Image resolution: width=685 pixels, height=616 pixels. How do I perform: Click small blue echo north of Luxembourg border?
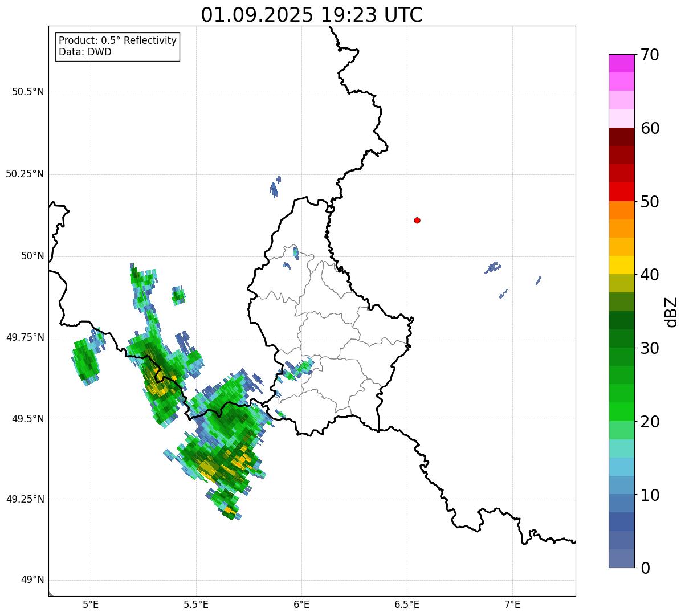coord(275,186)
